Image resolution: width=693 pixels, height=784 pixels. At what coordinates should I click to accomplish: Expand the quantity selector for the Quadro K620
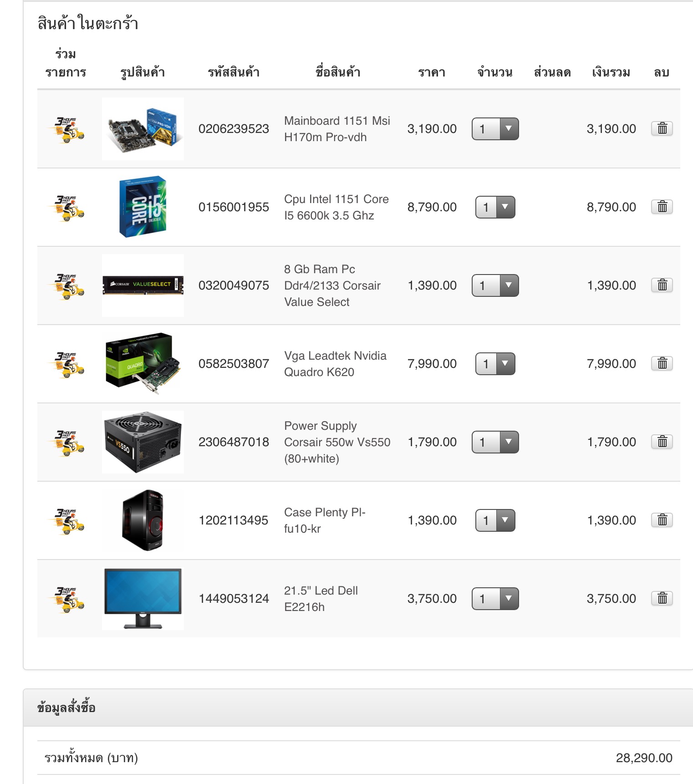(495, 364)
